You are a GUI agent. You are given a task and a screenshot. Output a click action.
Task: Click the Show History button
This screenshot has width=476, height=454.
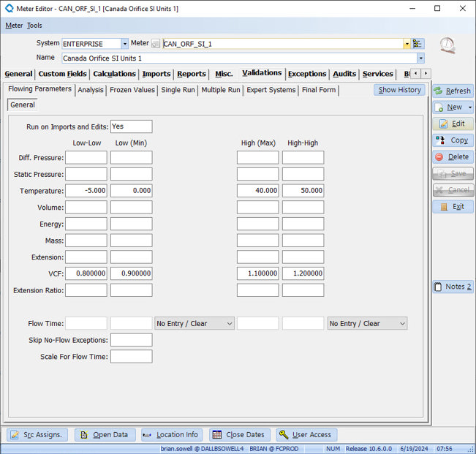pyautogui.click(x=399, y=90)
